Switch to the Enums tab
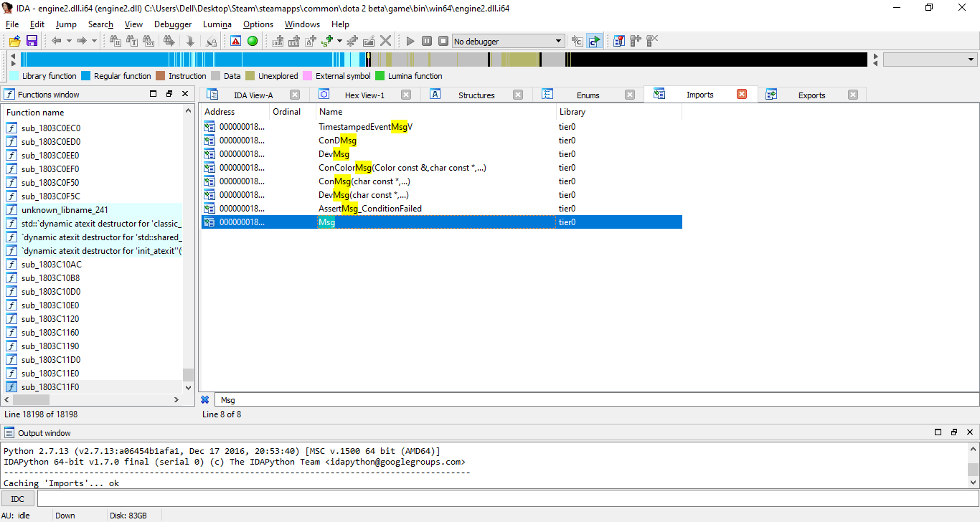Image resolution: width=980 pixels, height=522 pixels. 588,95
